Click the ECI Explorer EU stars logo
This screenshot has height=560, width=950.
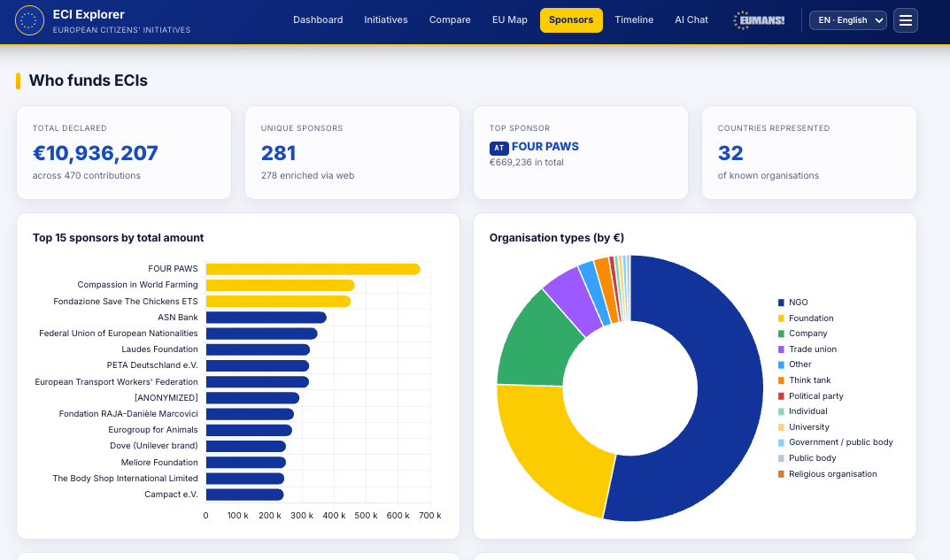pos(29,20)
